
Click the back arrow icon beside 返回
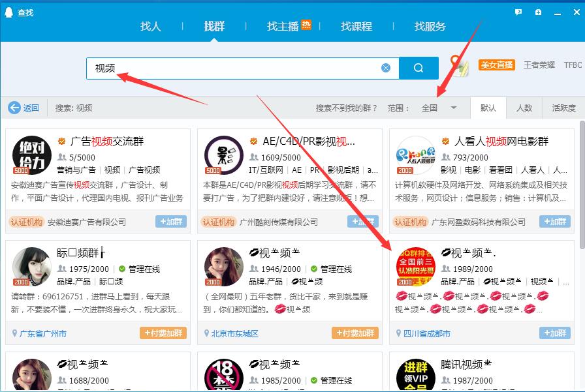(14, 108)
